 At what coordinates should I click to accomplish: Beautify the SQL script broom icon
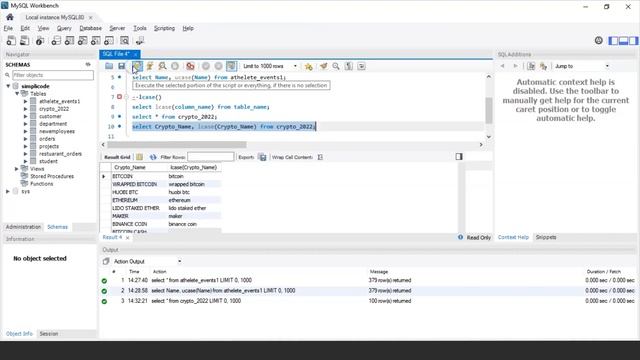[x=323, y=66]
